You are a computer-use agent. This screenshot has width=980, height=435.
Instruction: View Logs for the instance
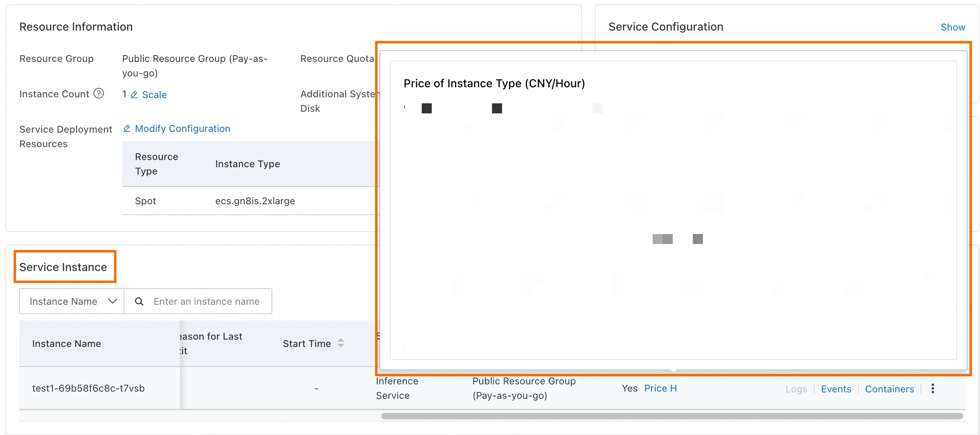(796, 389)
